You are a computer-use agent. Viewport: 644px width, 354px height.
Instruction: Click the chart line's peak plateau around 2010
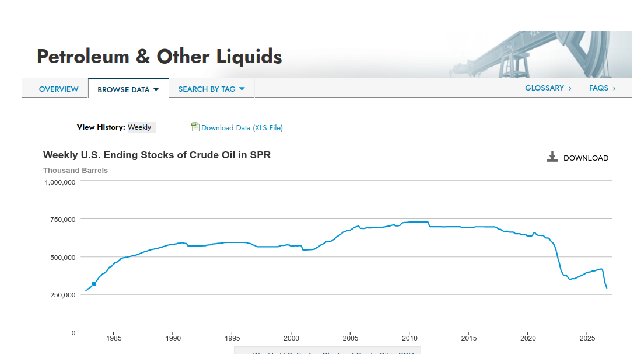click(x=415, y=222)
